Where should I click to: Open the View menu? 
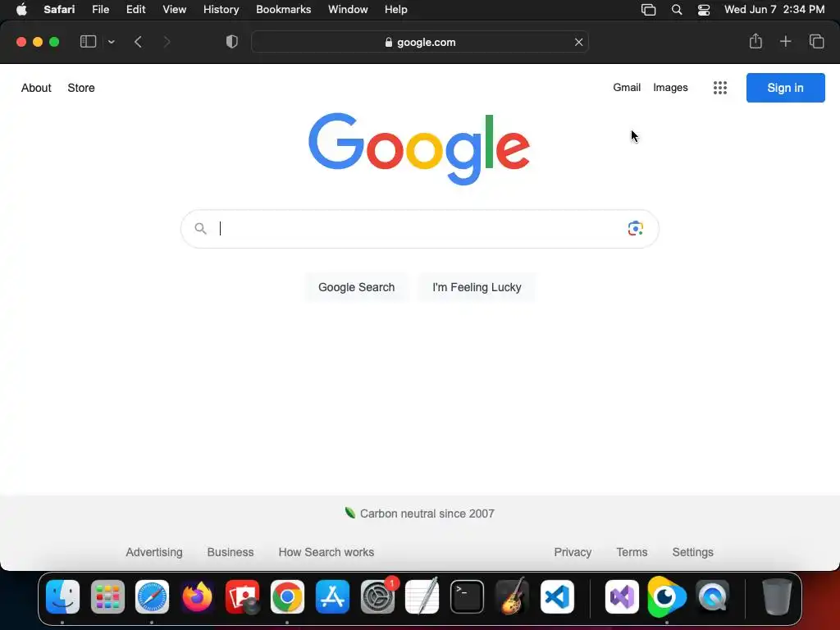coord(174,10)
